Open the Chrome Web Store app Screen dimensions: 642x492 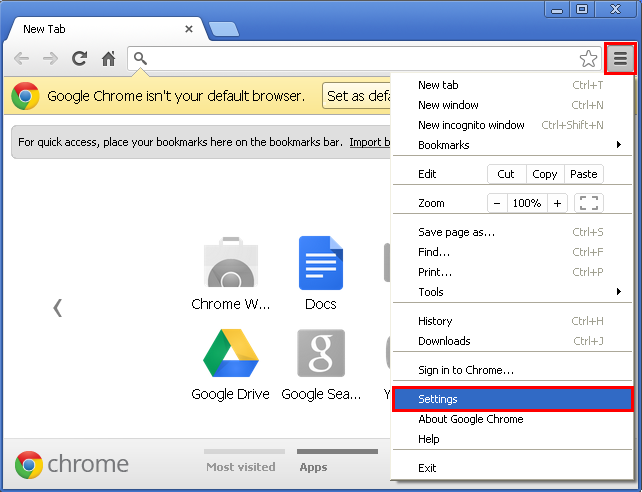click(231, 273)
